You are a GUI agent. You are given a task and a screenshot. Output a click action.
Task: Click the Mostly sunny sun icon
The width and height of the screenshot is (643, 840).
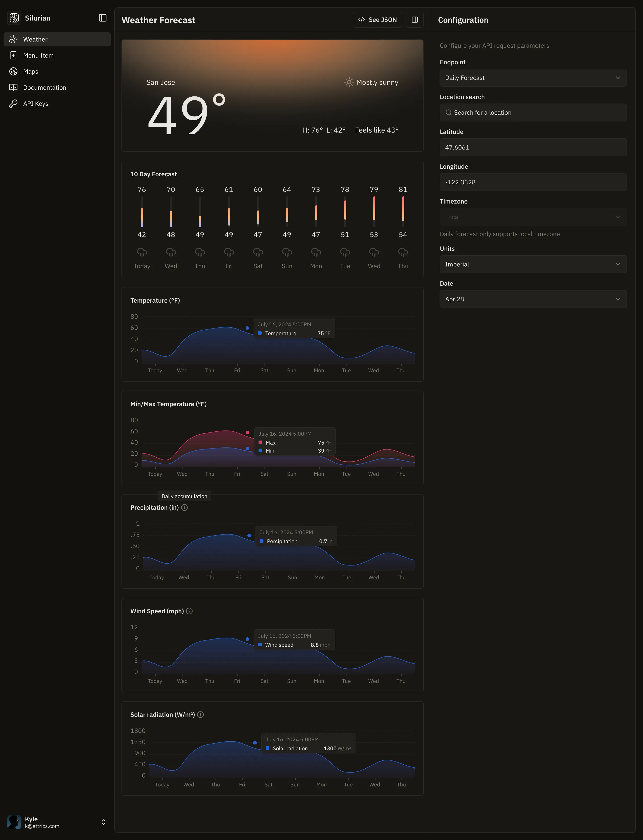coord(349,82)
